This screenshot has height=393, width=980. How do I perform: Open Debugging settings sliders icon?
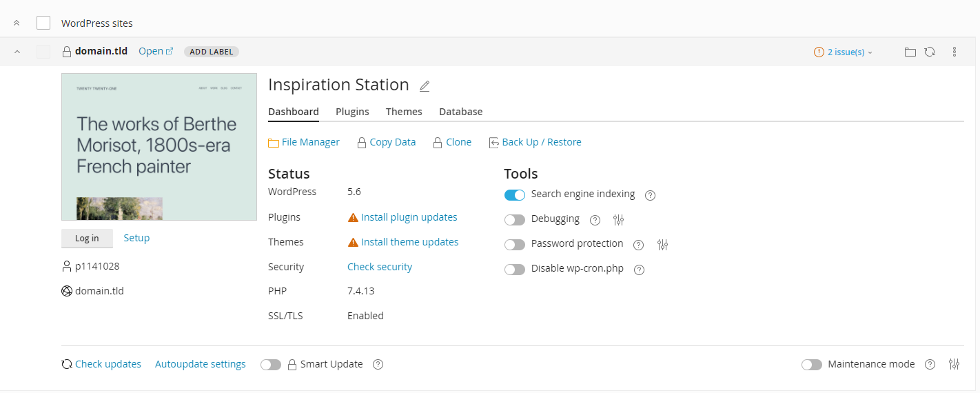coord(618,220)
